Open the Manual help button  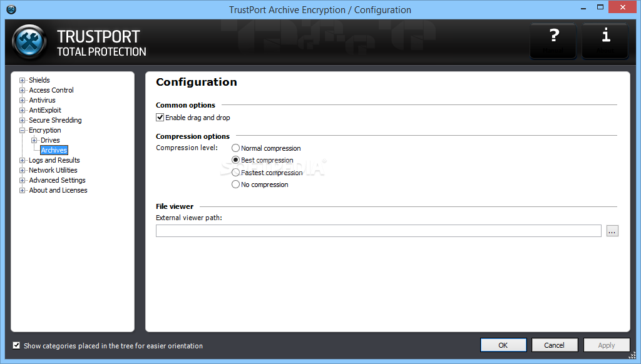[553, 41]
